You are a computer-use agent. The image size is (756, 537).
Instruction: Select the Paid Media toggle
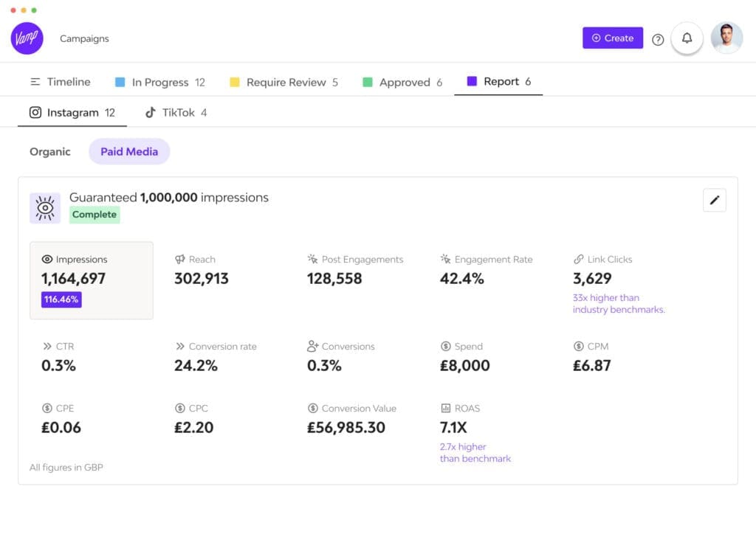(129, 152)
